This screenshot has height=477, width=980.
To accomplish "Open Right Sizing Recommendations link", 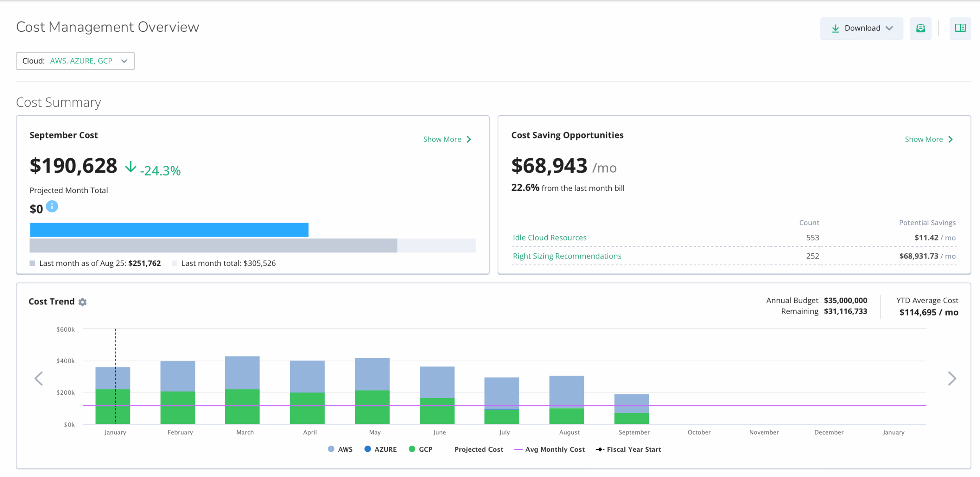I will (567, 256).
